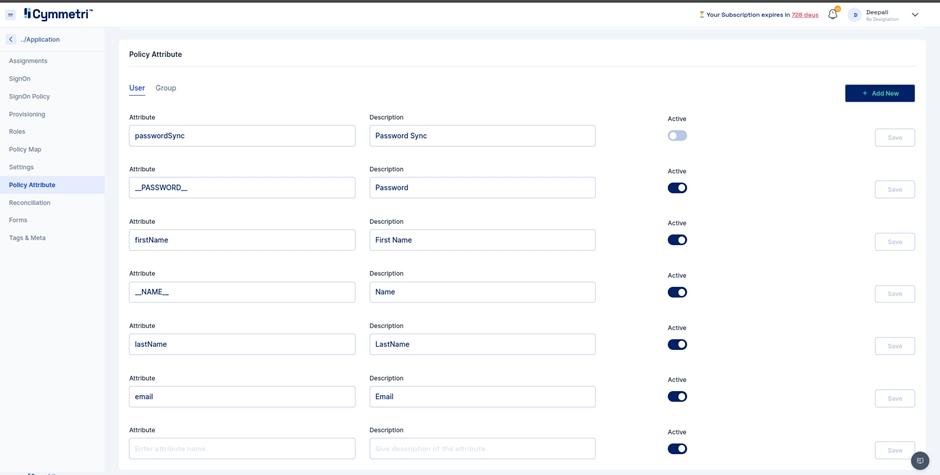Viewport: 940px width, 475px height.
Task: Click the 728 days subscription link
Action: [x=805, y=15]
